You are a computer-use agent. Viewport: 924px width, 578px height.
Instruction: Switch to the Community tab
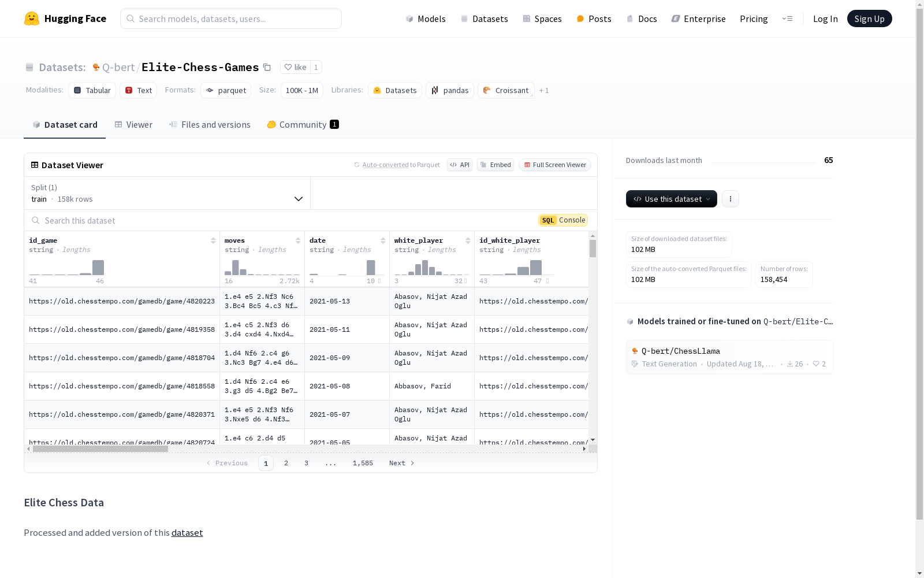tap(303, 125)
